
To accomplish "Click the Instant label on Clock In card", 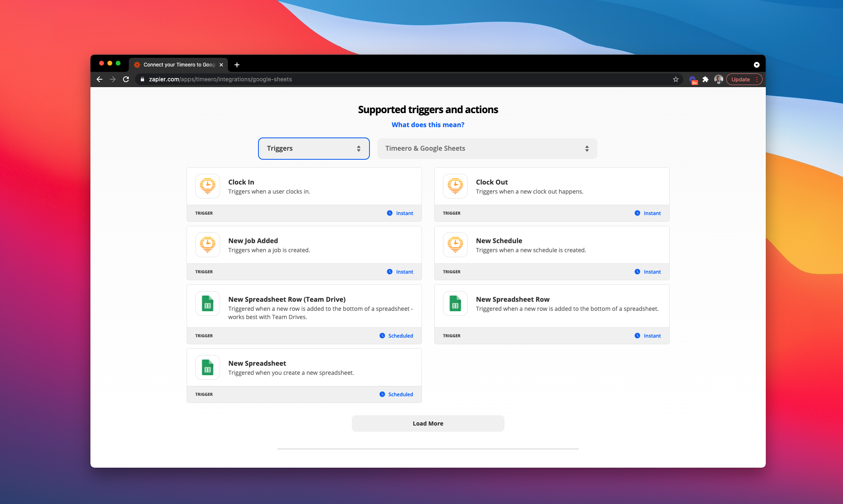I will (405, 213).
